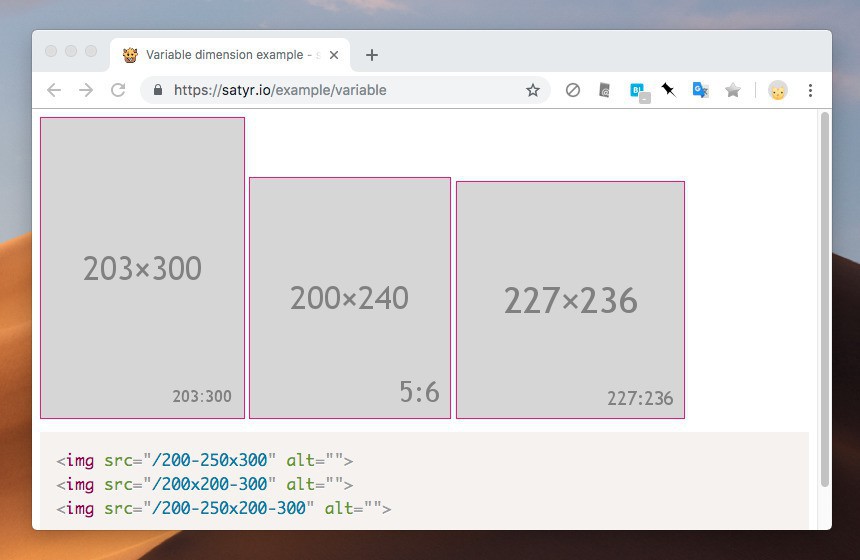This screenshot has width=860, height=560.
Task: Click the 203×300 placeholder image
Action: (x=143, y=268)
